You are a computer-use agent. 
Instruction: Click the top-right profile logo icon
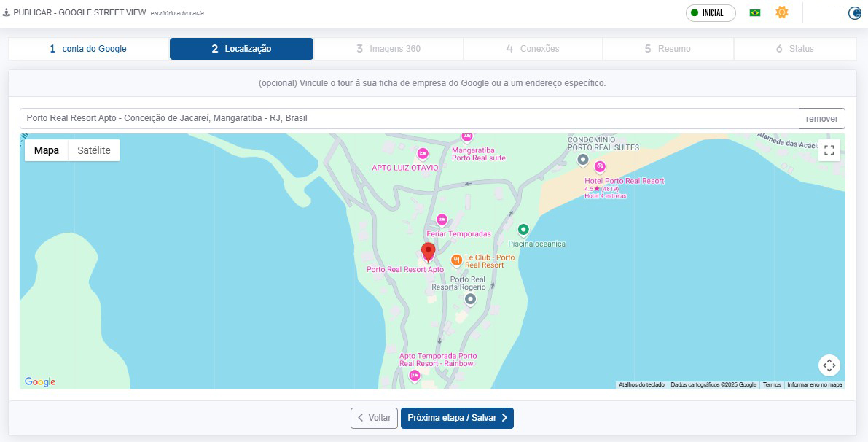pos(855,12)
